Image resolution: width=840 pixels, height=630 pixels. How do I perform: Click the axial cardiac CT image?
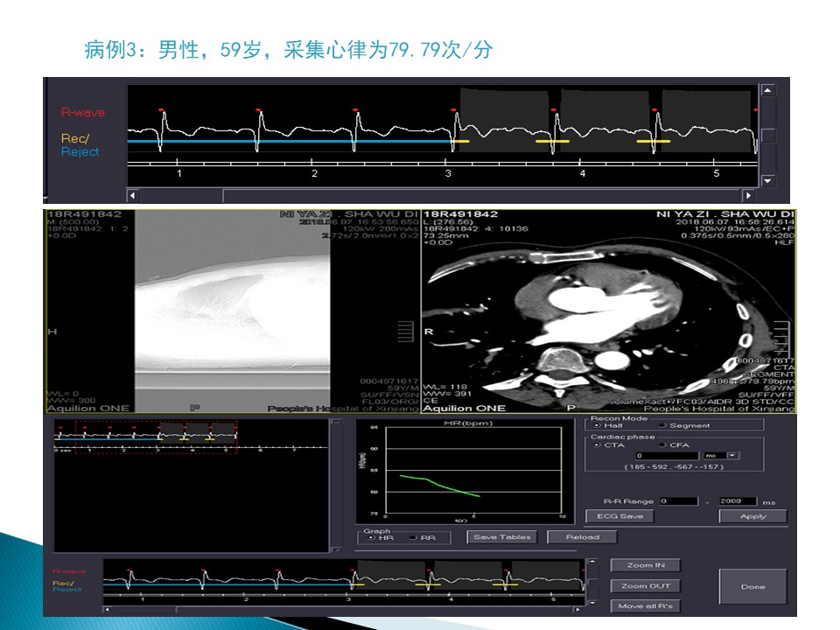pyautogui.click(x=609, y=311)
